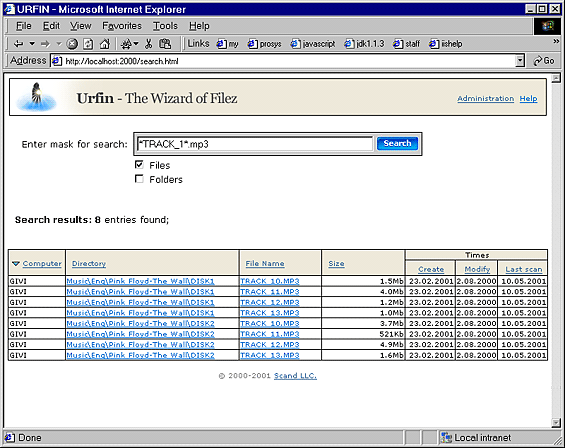
Task: Stop page loading with Stop icon
Action: 72,44
